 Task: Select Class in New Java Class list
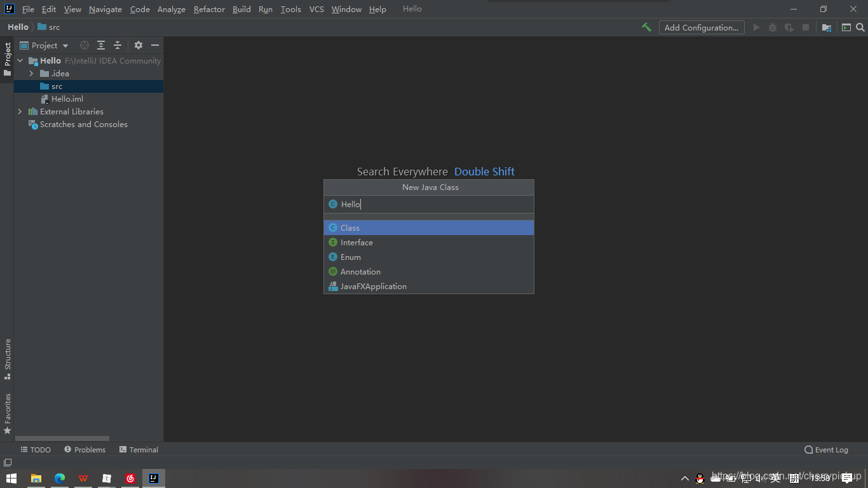(x=429, y=227)
